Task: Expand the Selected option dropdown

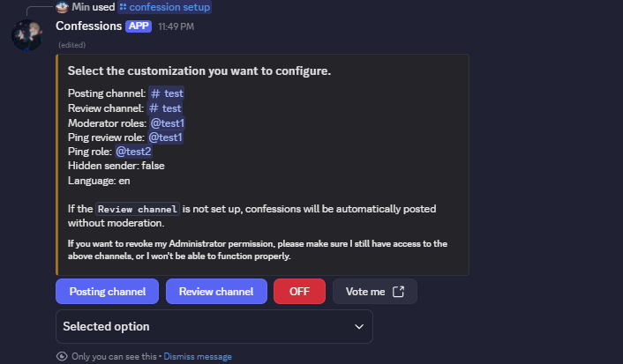Action: coord(214,326)
